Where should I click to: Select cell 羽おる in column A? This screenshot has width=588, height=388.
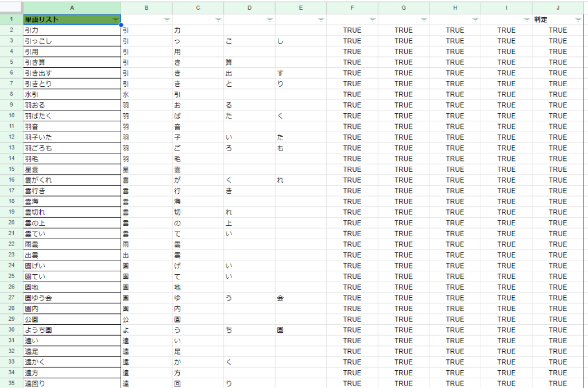pos(72,105)
